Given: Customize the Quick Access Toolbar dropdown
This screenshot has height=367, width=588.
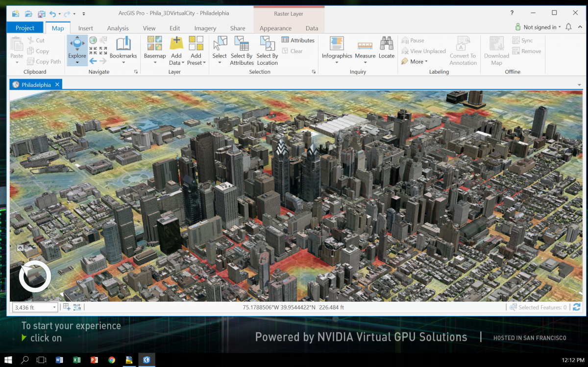Looking at the screenshot, I should tap(84, 14).
